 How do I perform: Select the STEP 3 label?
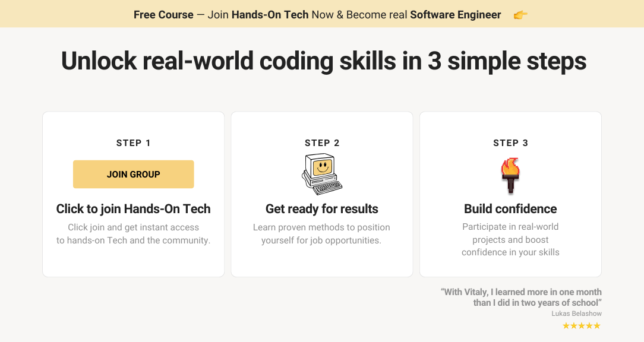(510, 143)
